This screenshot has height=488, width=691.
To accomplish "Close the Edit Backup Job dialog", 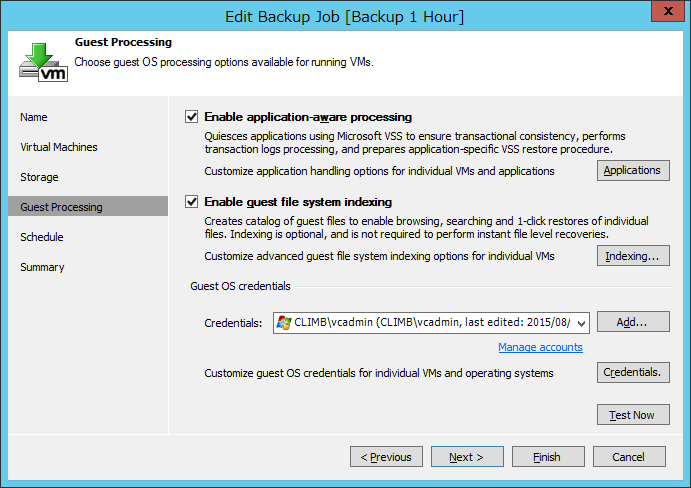I will (668, 11).
